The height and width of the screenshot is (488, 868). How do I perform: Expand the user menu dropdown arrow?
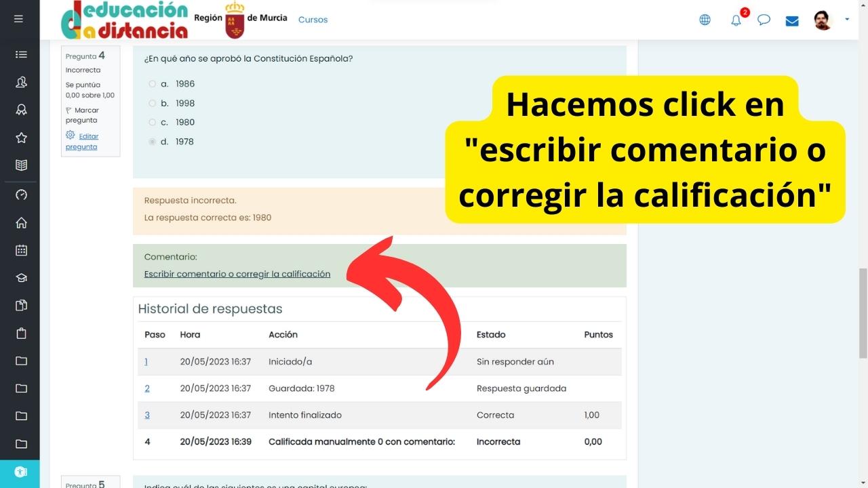847,20
